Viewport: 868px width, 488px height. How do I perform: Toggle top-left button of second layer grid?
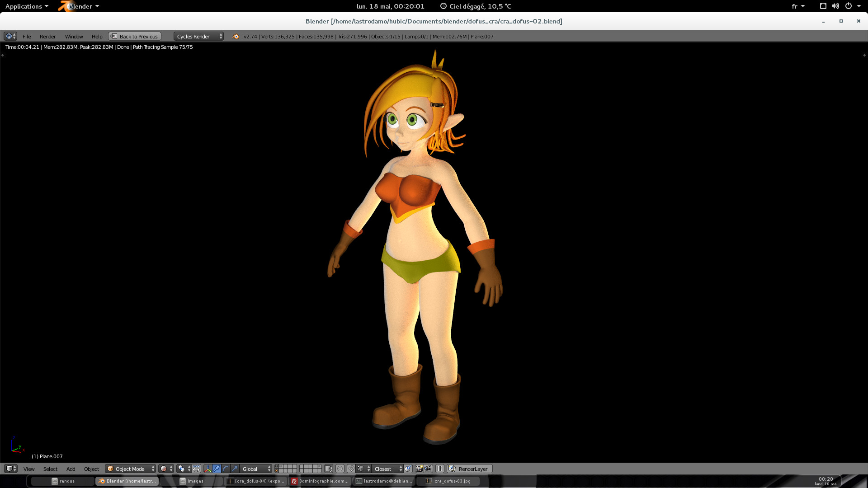pos(302,466)
